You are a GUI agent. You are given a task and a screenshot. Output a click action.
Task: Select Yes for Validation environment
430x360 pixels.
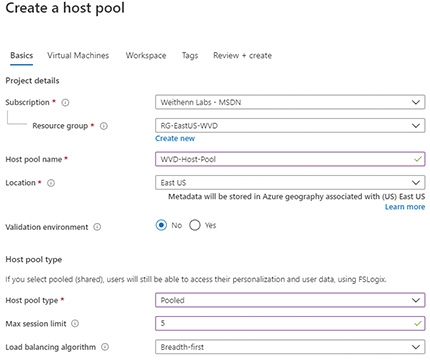click(x=195, y=225)
